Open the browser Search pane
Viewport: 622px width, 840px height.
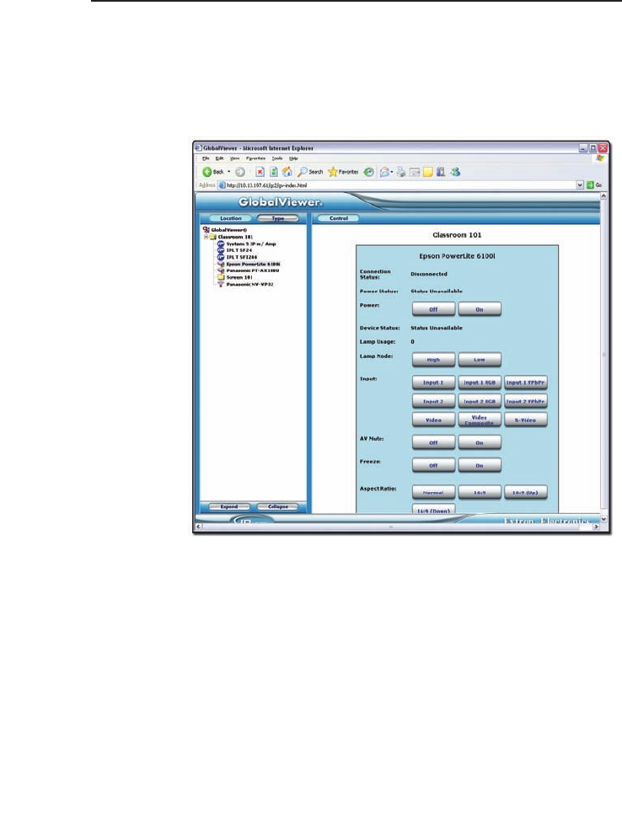point(311,172)
